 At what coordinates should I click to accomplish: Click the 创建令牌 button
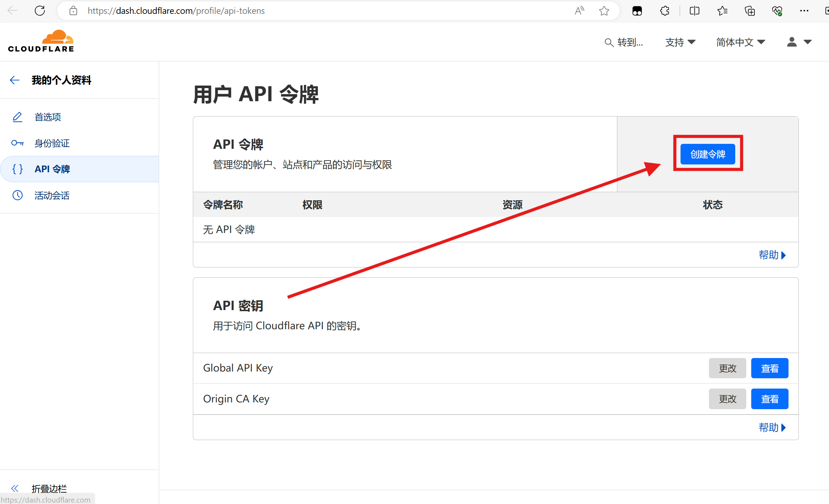point(708,154)
